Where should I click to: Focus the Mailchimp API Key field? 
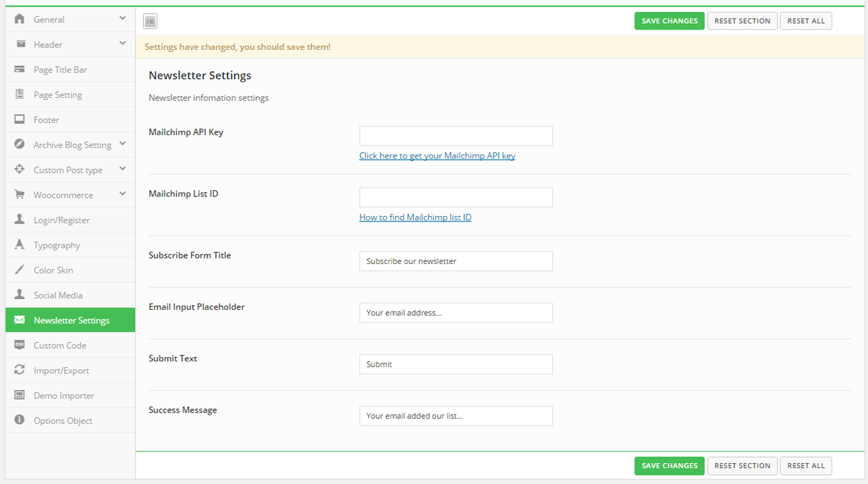point(456,136)
